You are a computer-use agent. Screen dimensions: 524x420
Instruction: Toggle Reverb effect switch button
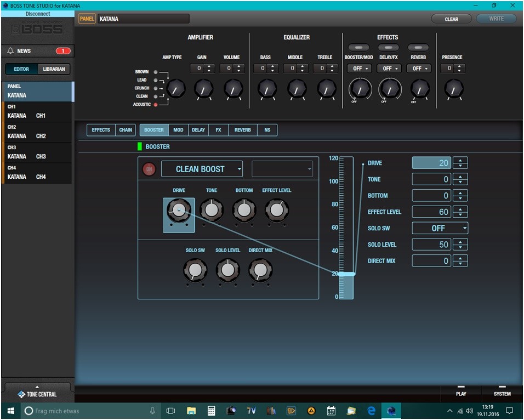418,48
